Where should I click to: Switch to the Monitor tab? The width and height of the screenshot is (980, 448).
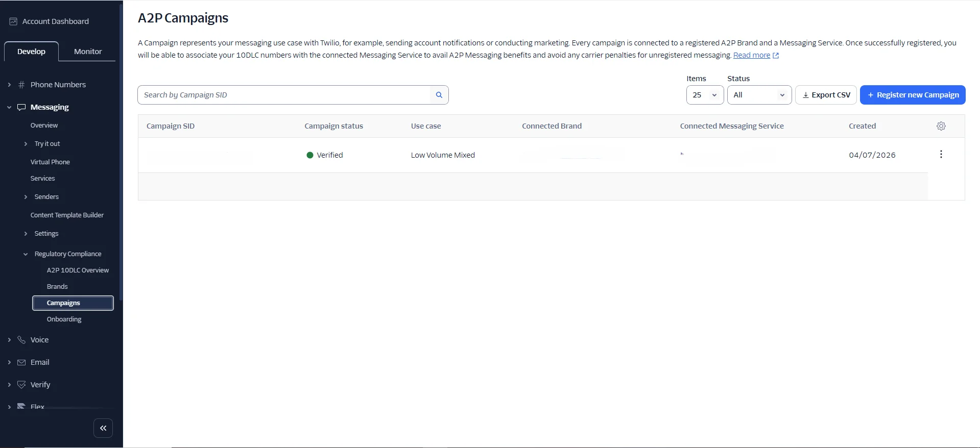tap(88, 52)
